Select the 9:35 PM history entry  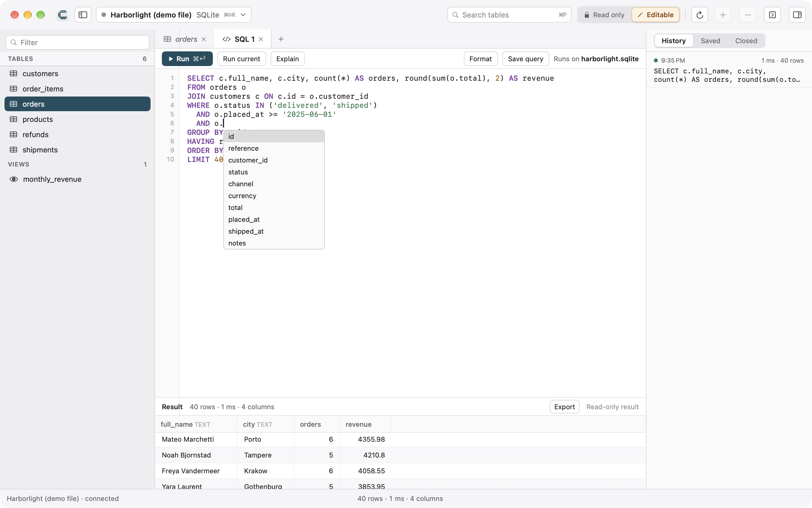pos(729,70)
